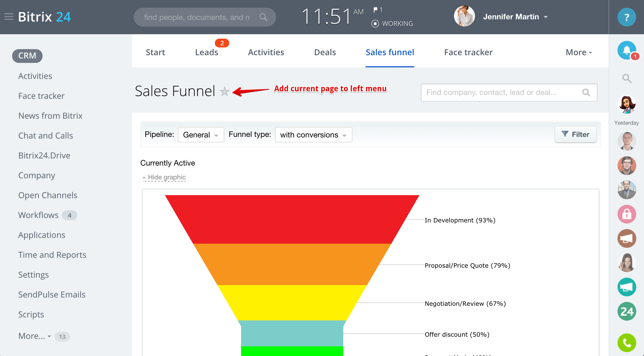This screenshot has width=644, height=356.
Task: Open Bitrix24.Drive
Action: [x=44, y=156]
